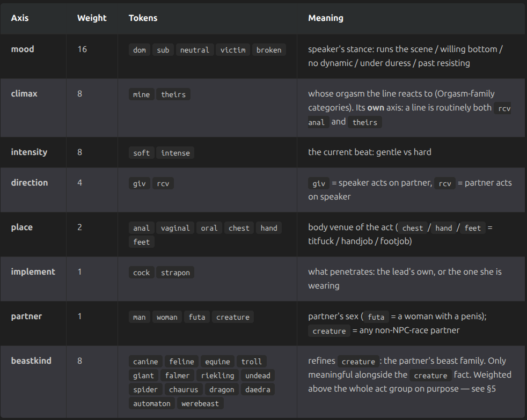Select the "soft" token

142,153
